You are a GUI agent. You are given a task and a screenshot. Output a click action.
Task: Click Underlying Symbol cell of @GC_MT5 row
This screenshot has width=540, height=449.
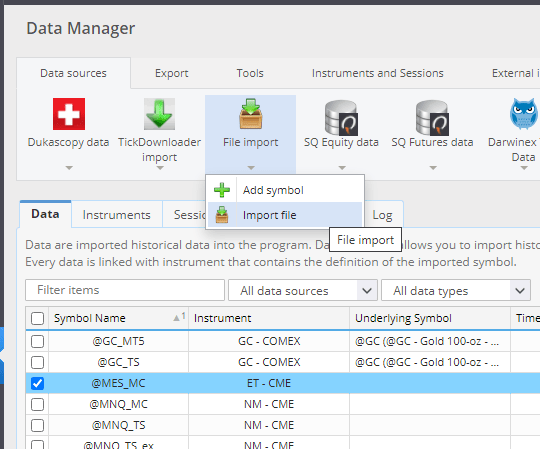coord(430,341)
